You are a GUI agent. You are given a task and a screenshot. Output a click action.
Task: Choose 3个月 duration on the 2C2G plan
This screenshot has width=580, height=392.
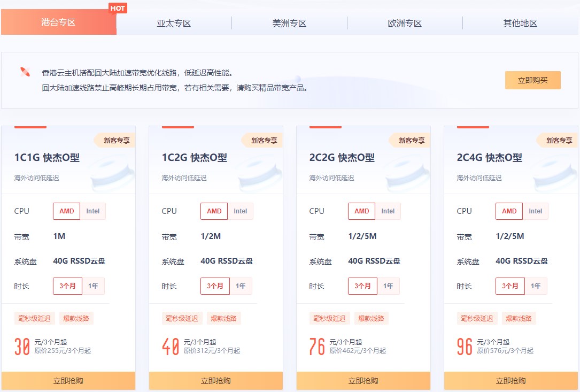pos(363,286)
